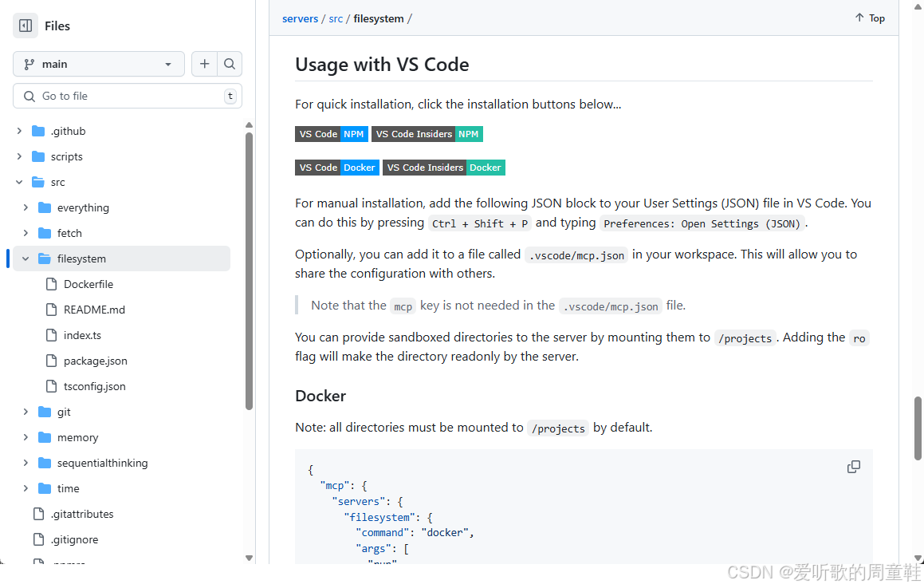Screen dimensions: 924x588
Task: Open the .gitattributes file
Action: click(82, 514)
